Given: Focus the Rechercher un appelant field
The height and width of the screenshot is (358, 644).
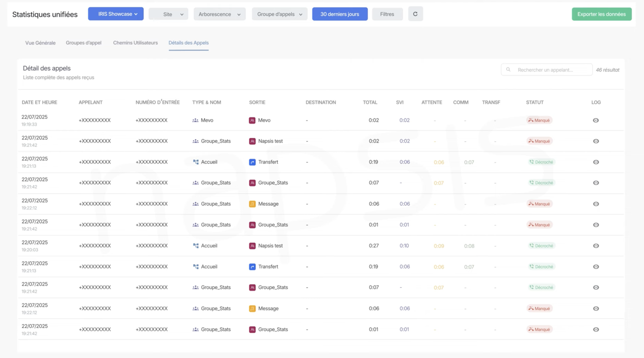Looking at the screenshot, I should [550, 70].
